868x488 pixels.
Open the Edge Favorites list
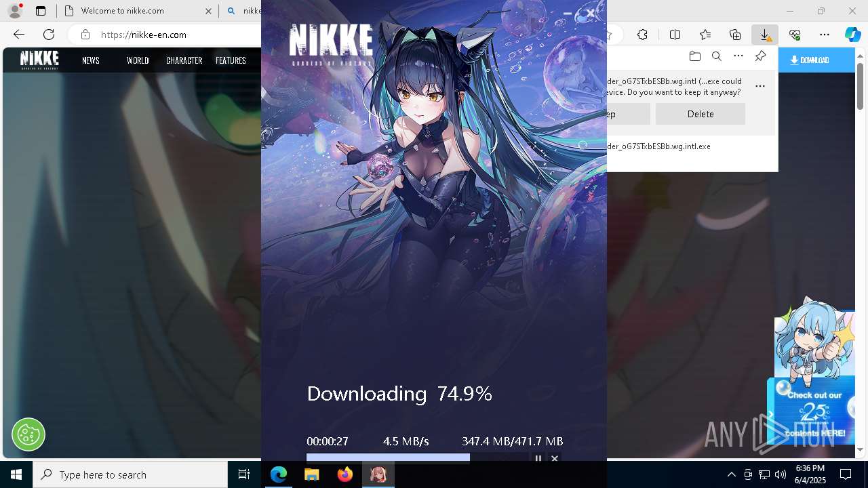click(705, 35)
